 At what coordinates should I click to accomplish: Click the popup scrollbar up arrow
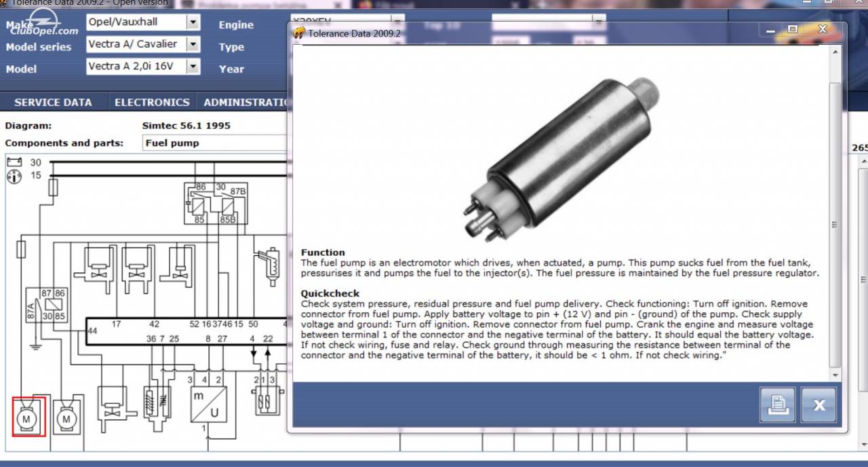[835, 52]
